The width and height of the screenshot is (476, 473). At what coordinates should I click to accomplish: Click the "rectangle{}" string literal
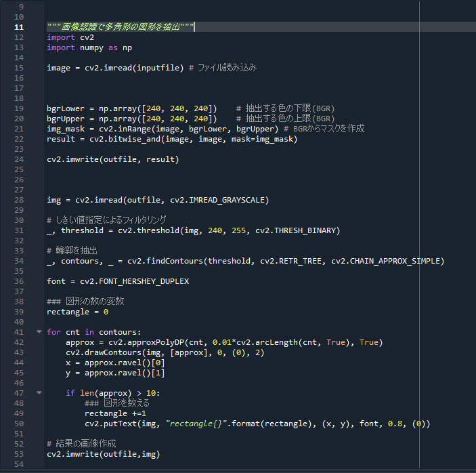196,424
